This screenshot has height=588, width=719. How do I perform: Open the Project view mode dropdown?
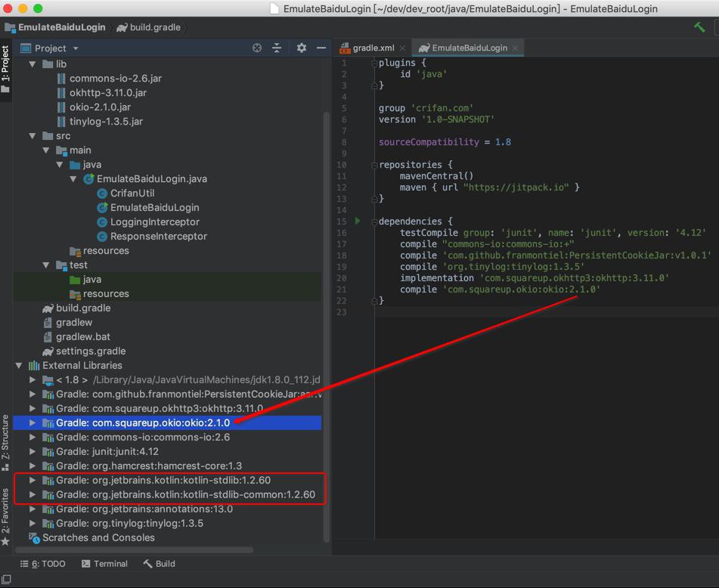76,48
